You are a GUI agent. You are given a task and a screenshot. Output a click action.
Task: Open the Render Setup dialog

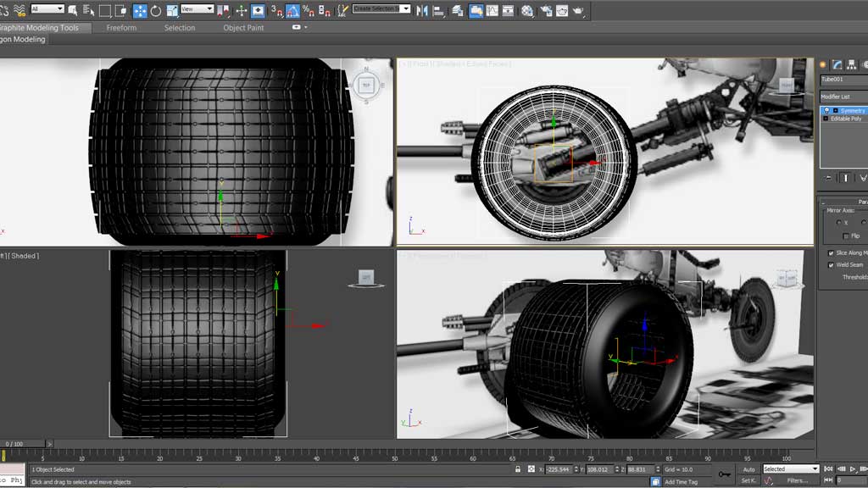tap(546, 10)
